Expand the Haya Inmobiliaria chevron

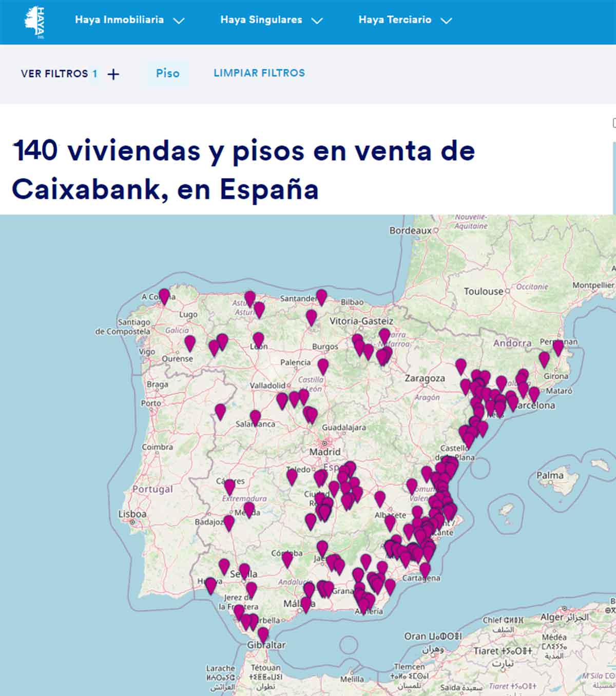tap(179, 21)
